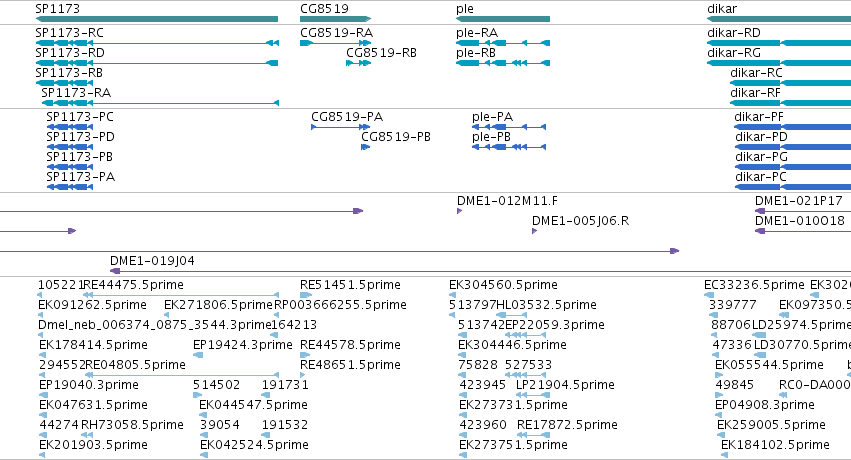Select clone DME1-019J04
Image resolution: width=851 pixels, height=460 pixels.
(x=153, y=261)
